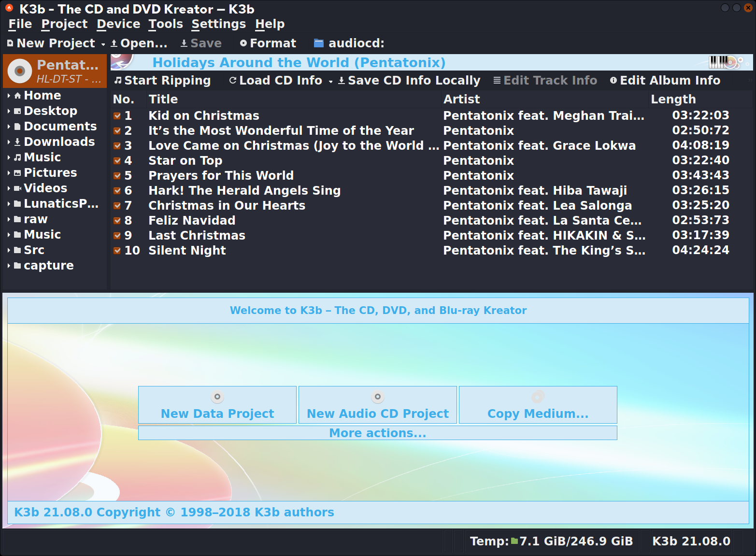The image size is (756, 556).
Task: Open the Tools menu
Action: coord(166,24)
